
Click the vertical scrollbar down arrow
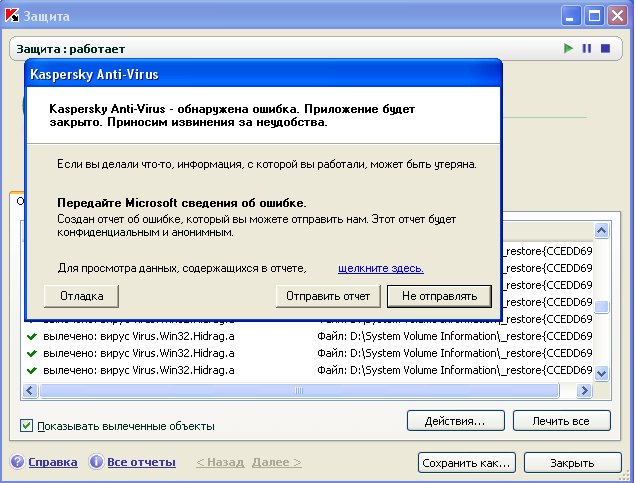pyautogui.click(x=601, y=373)
